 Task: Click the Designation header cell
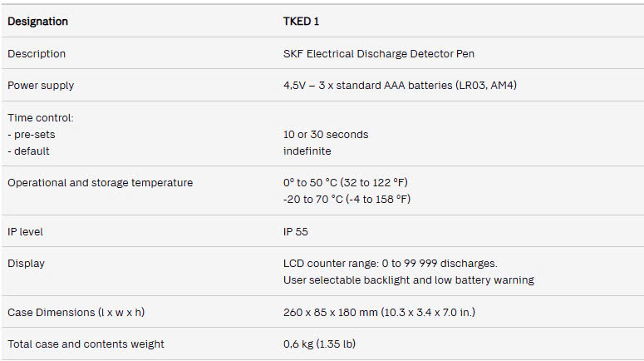coord(37,21)
